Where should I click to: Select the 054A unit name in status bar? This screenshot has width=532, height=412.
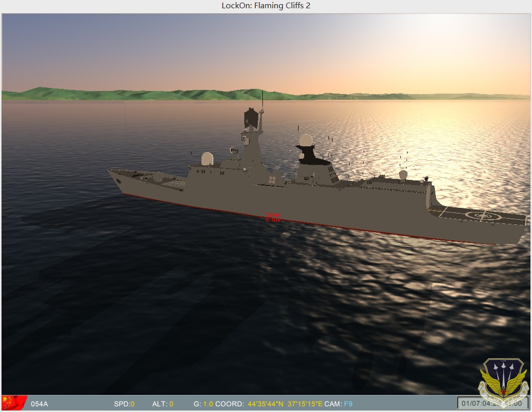point(39,404)
